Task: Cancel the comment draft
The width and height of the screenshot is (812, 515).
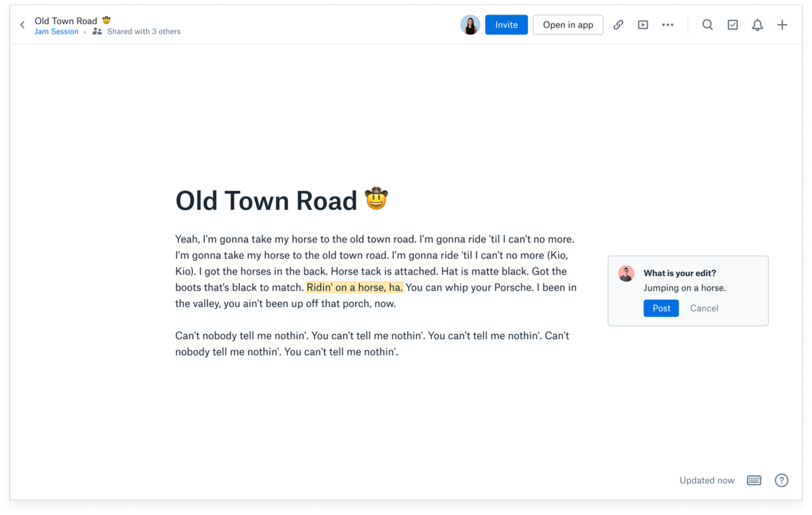Action: point(704,308)
